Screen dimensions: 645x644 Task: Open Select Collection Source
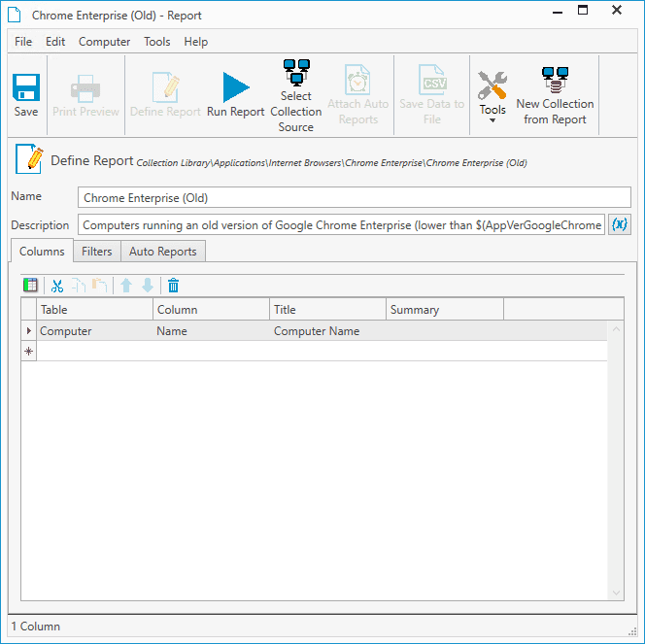click(x=295, y=95)
